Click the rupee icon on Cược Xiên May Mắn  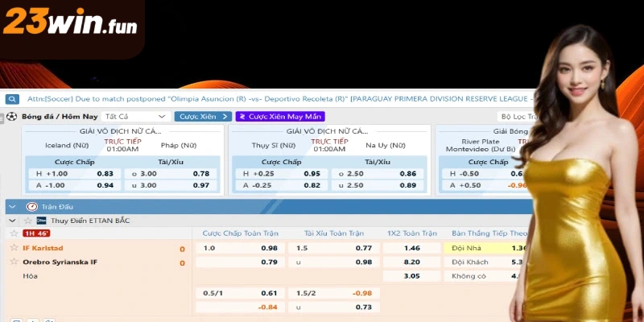click(242, 117)
